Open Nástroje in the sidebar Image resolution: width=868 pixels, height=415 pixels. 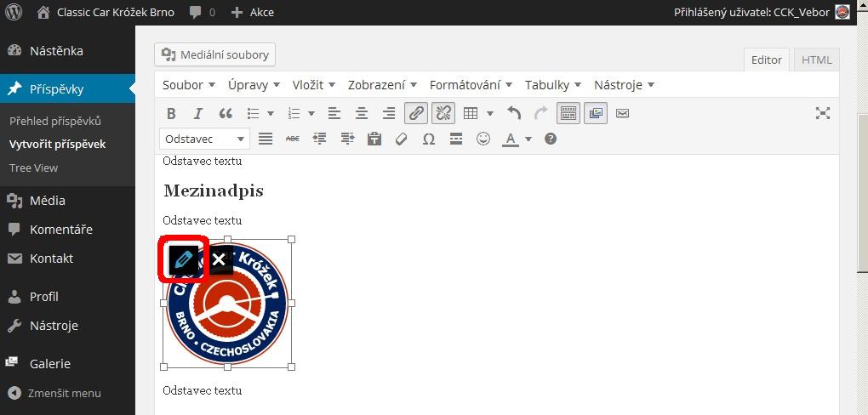tap(54, 326)
